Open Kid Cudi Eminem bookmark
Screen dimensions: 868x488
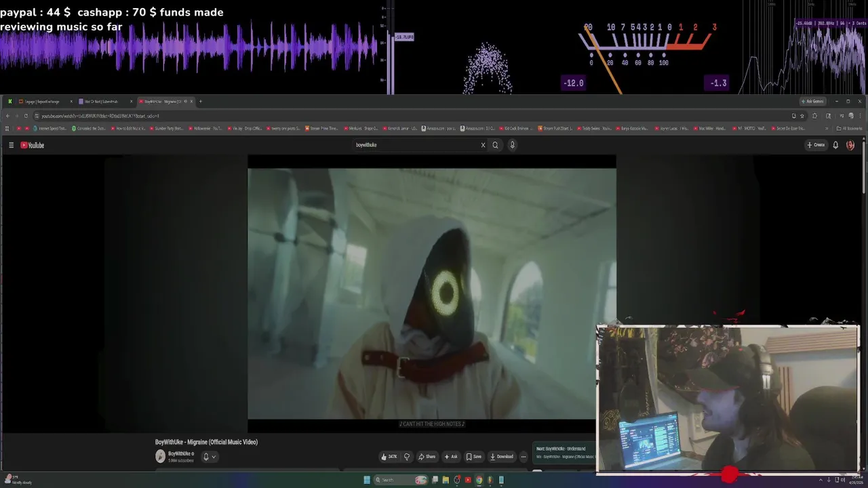point(517,128)
